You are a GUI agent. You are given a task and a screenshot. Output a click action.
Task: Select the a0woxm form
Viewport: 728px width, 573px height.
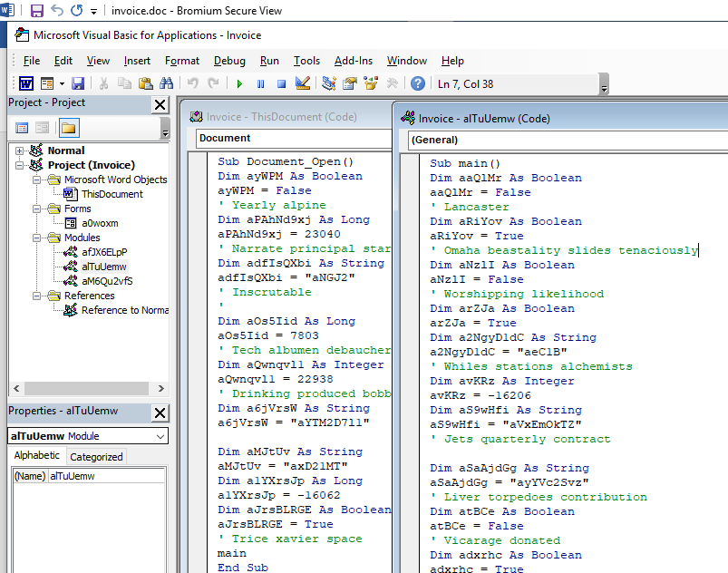[100, 223]
